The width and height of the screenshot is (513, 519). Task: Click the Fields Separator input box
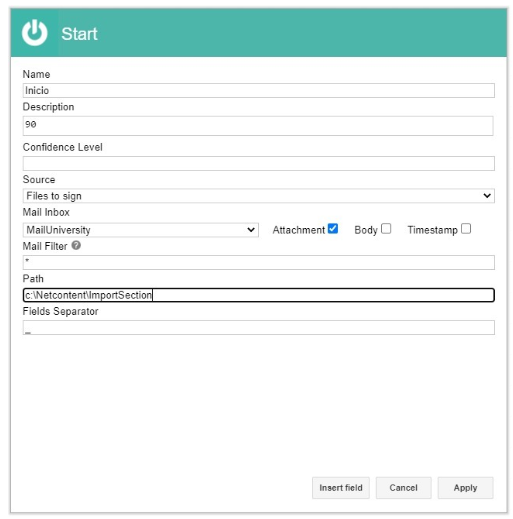(259, 328)
